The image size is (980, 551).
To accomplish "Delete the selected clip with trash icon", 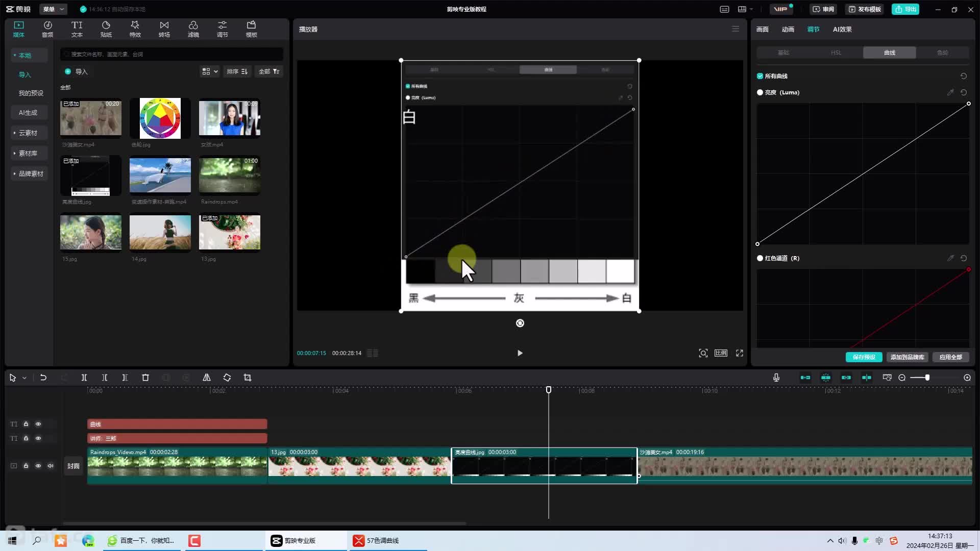I will [145, 378].
